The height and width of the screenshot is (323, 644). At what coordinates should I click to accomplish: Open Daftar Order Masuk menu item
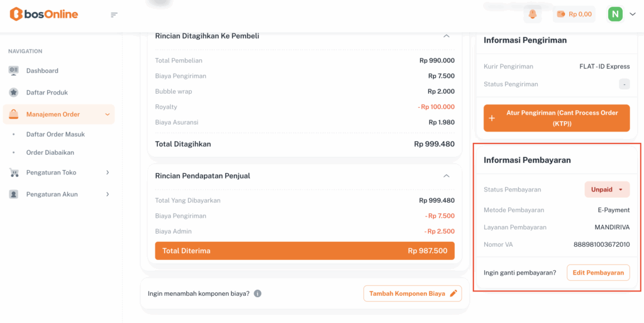pos(55,134)
